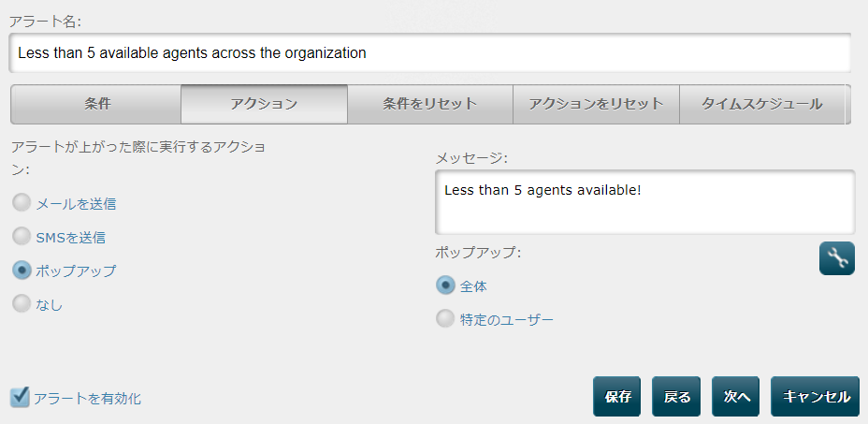Screen dimensions: 868x424
Task: Open the アクション tab
Action: coord(264,104)
